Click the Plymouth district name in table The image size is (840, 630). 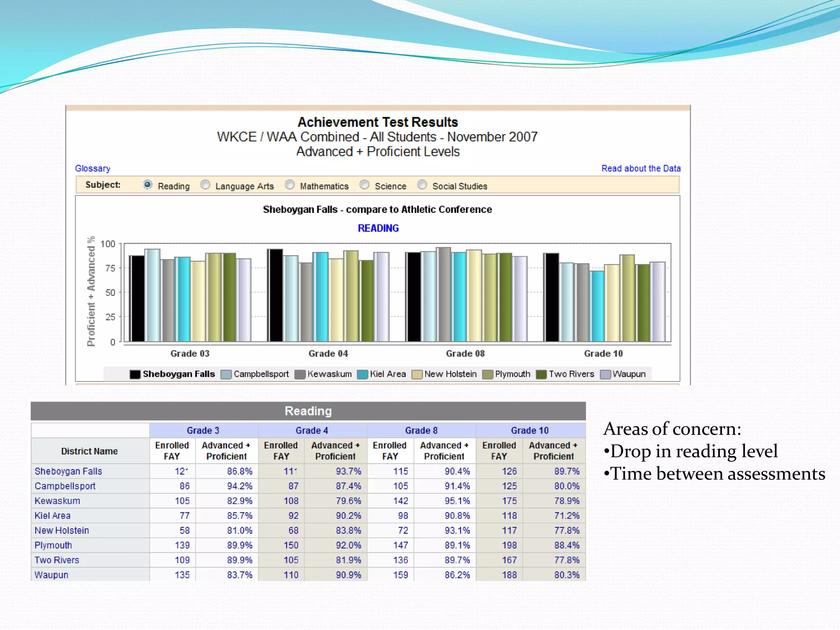point(53,545)
